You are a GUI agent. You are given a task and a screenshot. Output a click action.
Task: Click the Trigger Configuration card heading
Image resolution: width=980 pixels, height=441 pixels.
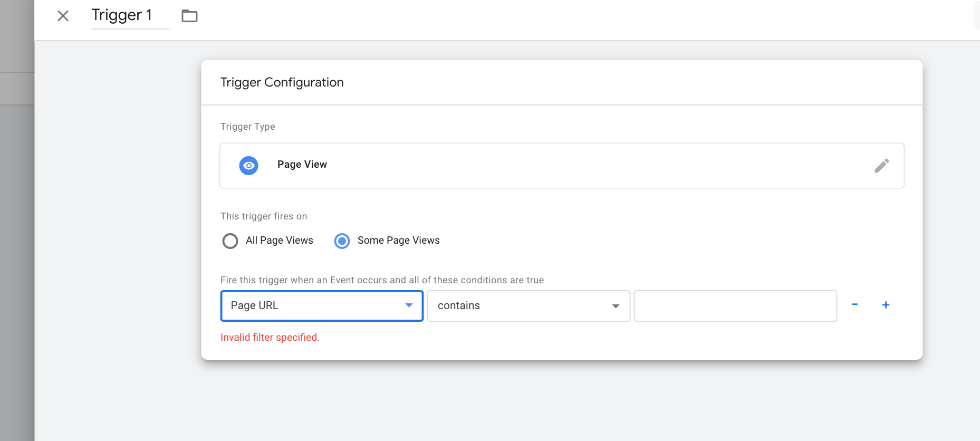pyautogui.click(x=282, y=82)
